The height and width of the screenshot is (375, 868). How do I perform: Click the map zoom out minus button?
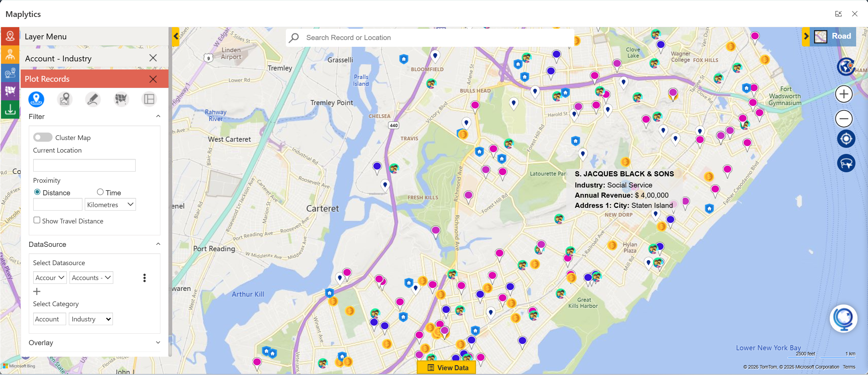[844, 118]
